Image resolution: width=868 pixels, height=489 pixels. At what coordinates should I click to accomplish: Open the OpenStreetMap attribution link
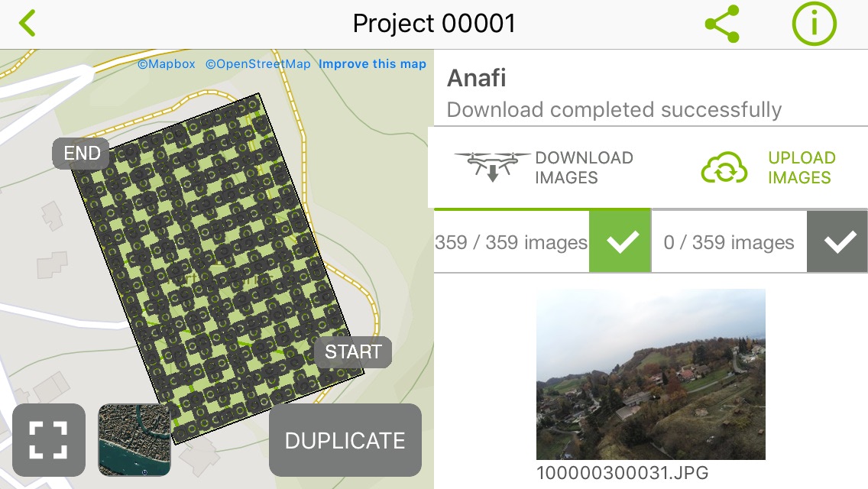coord(259,64)
